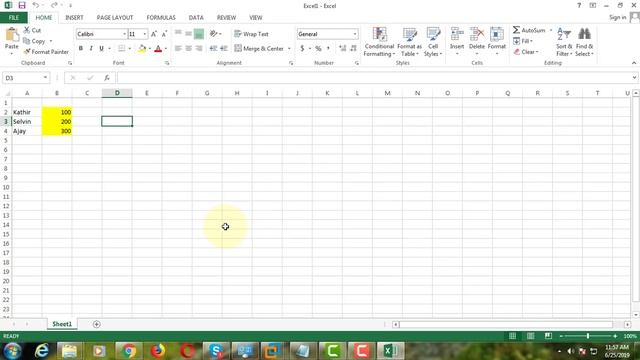Click the Increase Font Size icon
Viewport: 640px width, 360px height.
154,34
